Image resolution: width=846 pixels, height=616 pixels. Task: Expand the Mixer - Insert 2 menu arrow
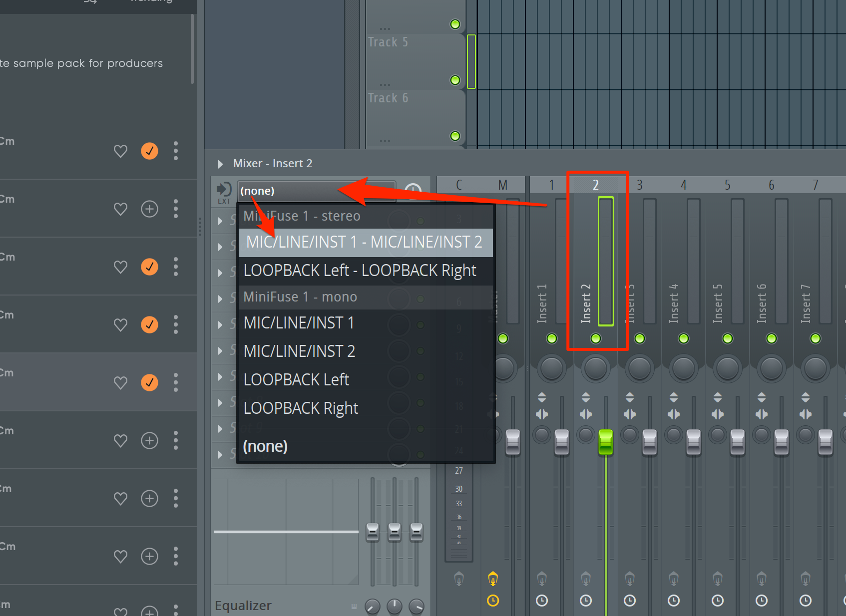point(220,164)
